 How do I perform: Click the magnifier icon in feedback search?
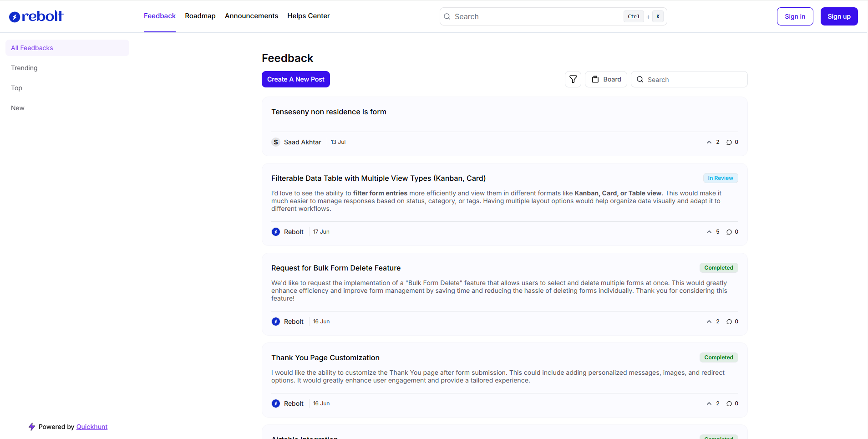click(x=640, y=79)
